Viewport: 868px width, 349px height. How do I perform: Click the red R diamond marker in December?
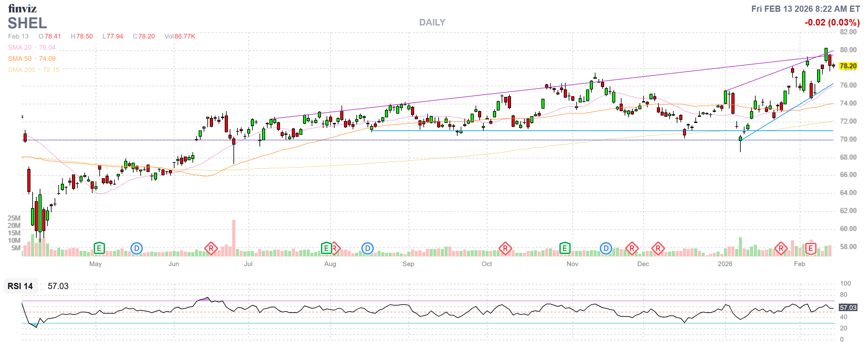pyautogui.click(x=658, y=249)
